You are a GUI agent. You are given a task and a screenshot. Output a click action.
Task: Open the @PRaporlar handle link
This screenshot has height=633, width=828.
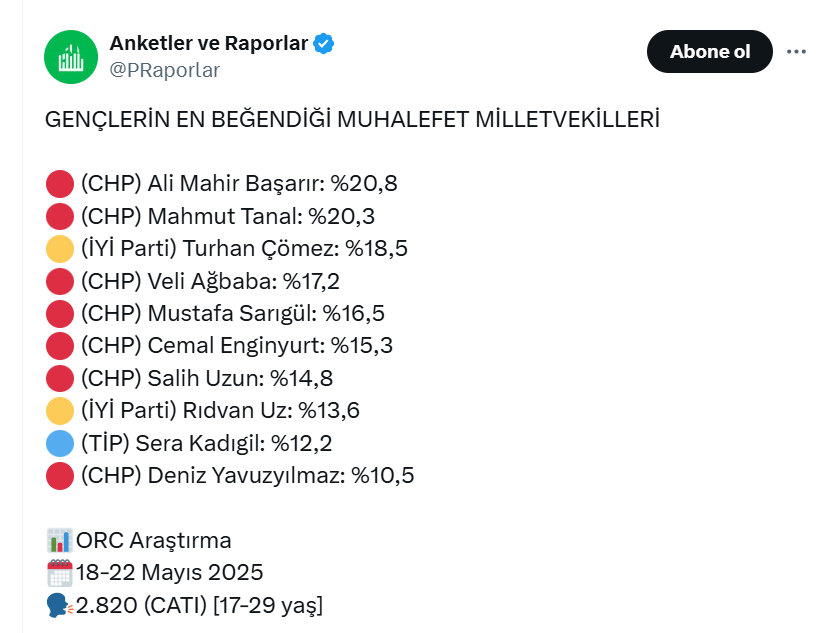[164, 70]
